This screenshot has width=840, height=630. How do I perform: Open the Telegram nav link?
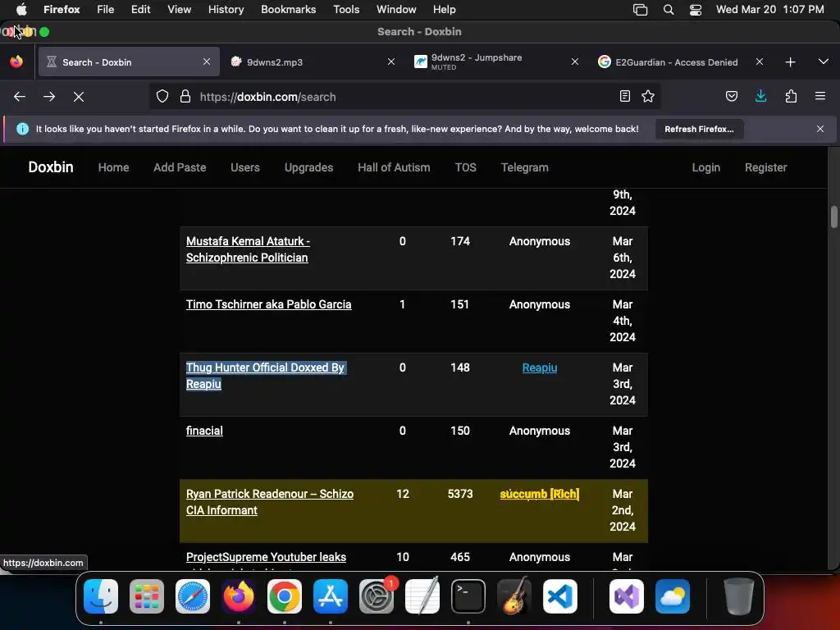tap(524, 167)
